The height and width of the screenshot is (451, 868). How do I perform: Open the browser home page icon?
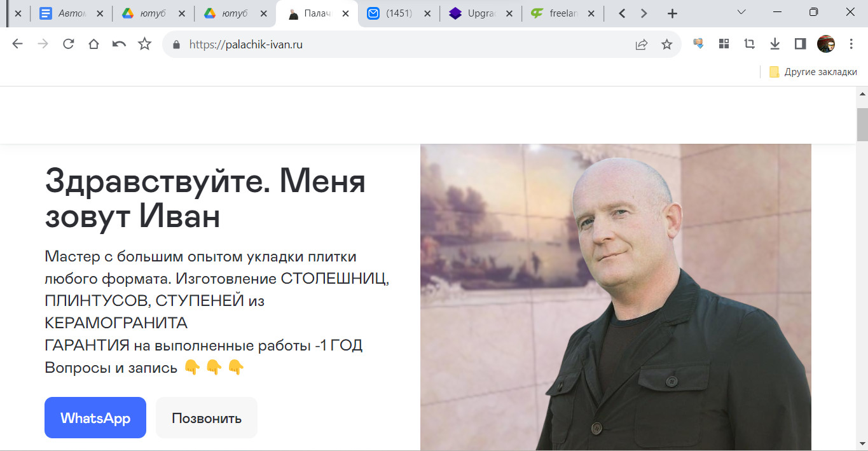tap(93, 44)
